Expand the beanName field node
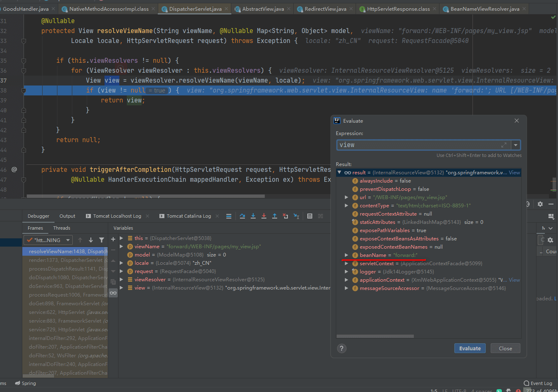Screen dimensions: 558x392 tap(347, 255)
